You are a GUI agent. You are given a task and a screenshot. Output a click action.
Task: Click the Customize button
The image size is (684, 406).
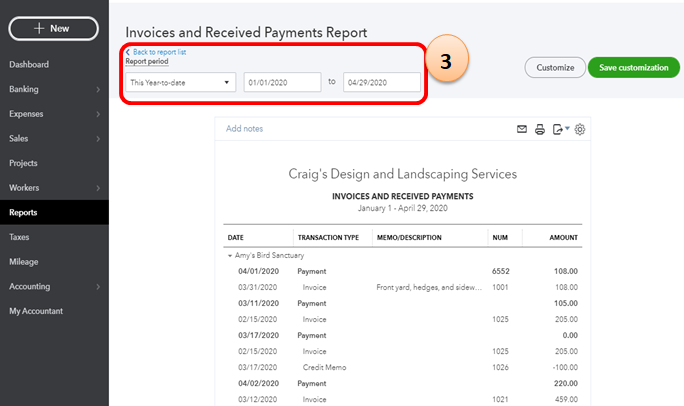pyautogui.click(x=554, y=67)
